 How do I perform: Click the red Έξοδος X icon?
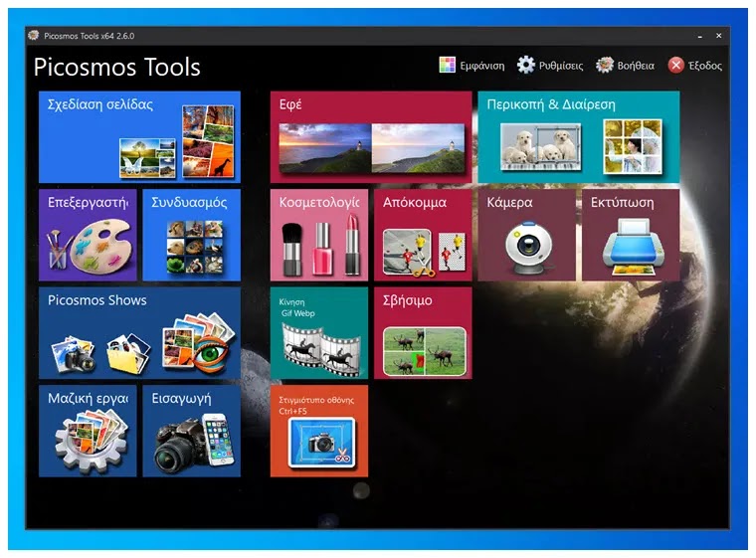pos(676,65)
